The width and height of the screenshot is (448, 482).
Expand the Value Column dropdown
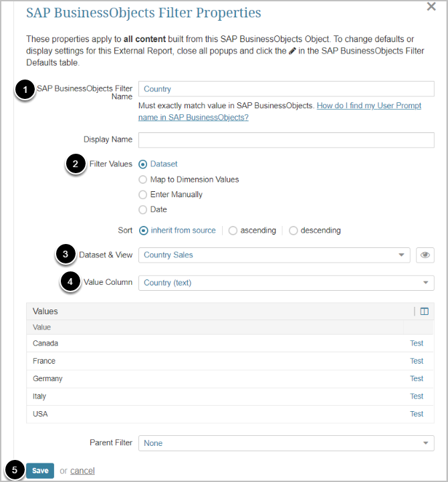[x=286, y=283]
